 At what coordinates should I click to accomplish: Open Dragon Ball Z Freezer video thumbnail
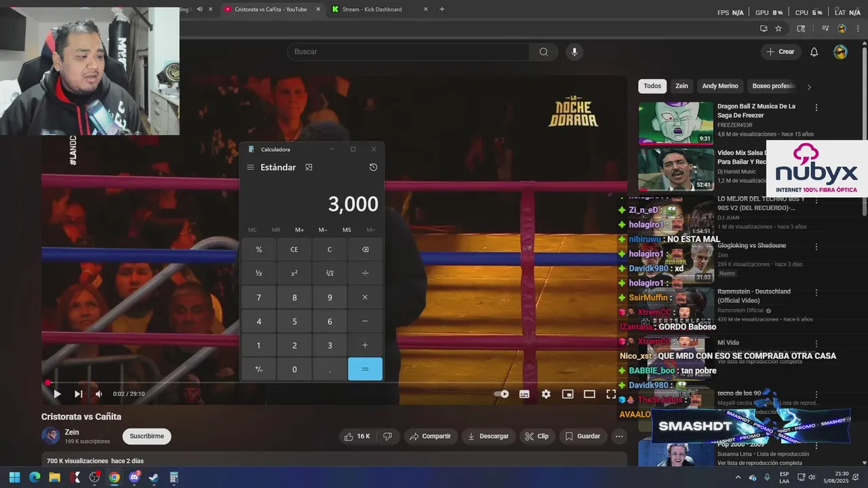(676, 123)
